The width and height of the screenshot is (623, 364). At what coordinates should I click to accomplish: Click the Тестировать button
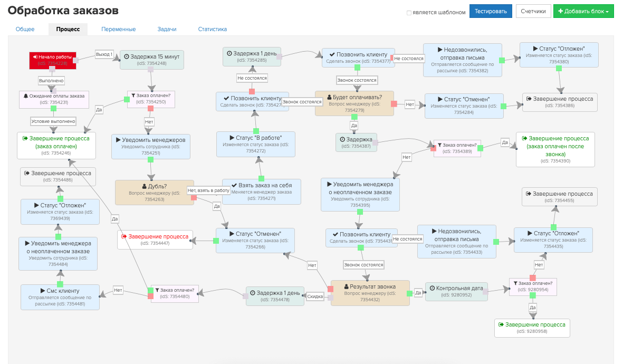pos(491,11)
